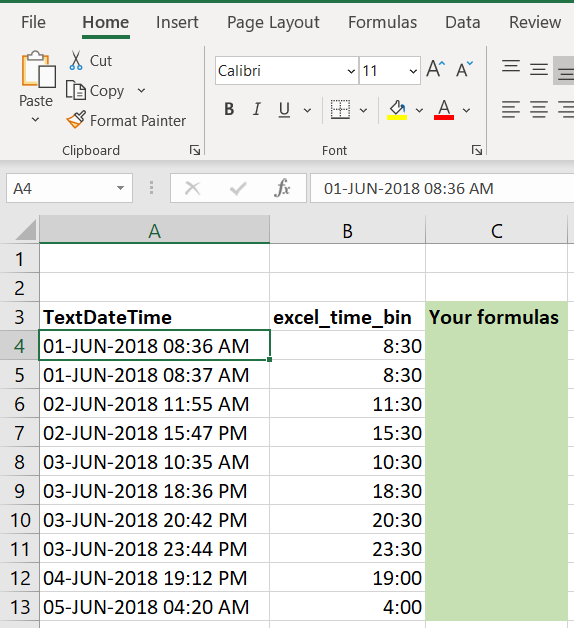Viewport: 574px width, 628px height.
Task: Open Clipboard pane dialog launcher
Action: 195,151
